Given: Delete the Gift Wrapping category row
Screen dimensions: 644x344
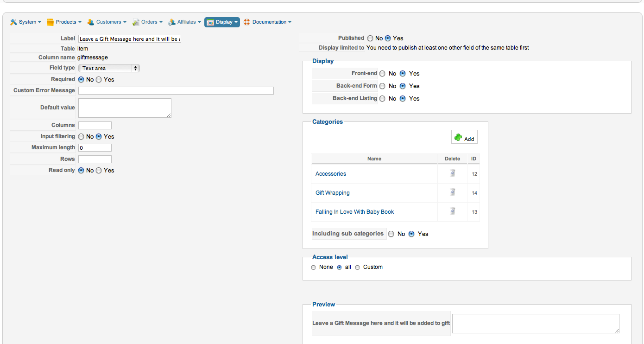Looking at the screenshot, I should tap(453, 192).
